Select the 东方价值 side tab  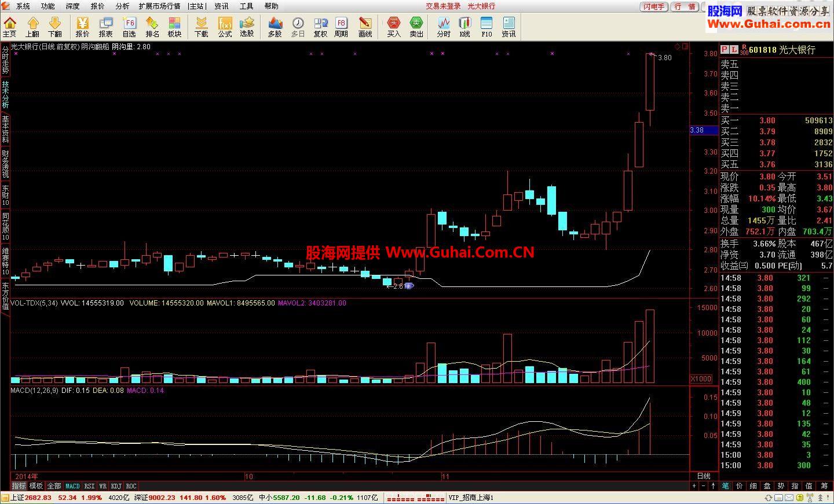coord(5,295)
